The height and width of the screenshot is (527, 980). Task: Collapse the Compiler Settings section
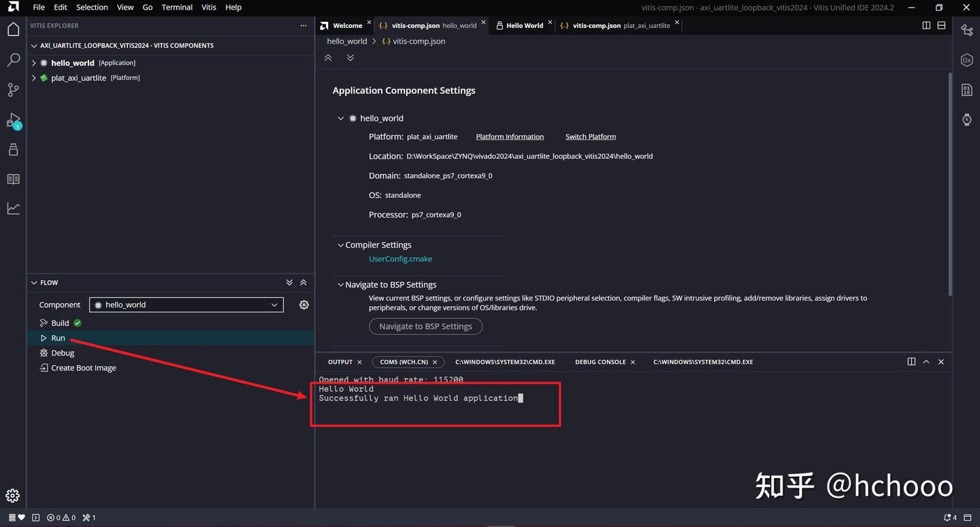point(341,245)
